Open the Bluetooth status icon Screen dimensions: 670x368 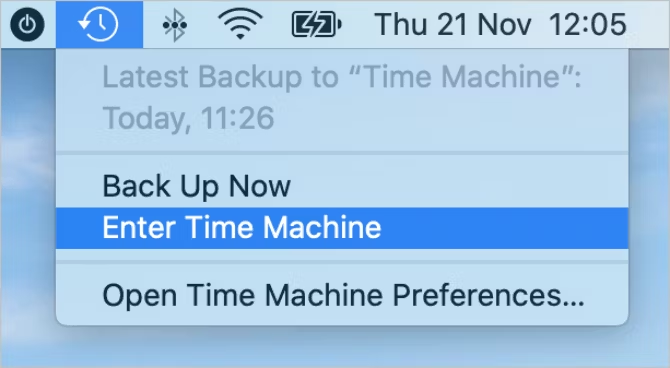(x=174, y=25)
